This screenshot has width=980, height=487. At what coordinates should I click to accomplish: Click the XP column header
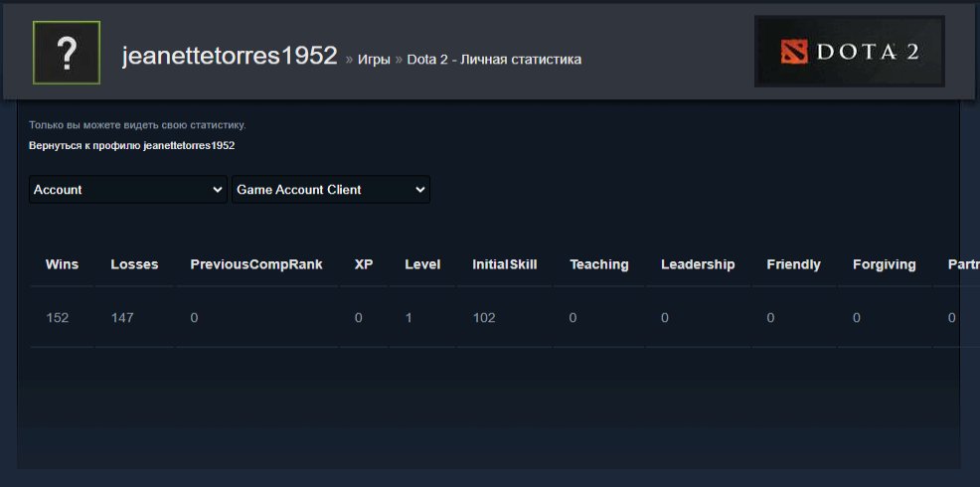pyautogui.click(x=364, y=264)
